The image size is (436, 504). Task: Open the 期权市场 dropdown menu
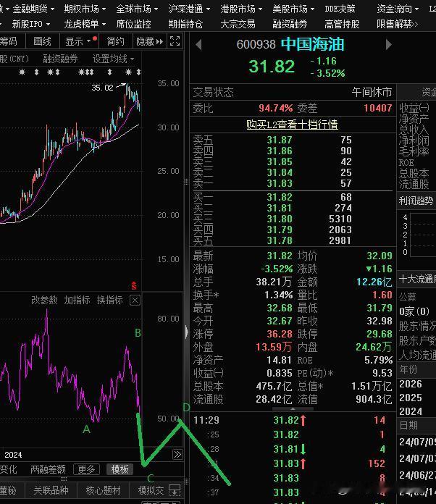[x=85, y=9]
